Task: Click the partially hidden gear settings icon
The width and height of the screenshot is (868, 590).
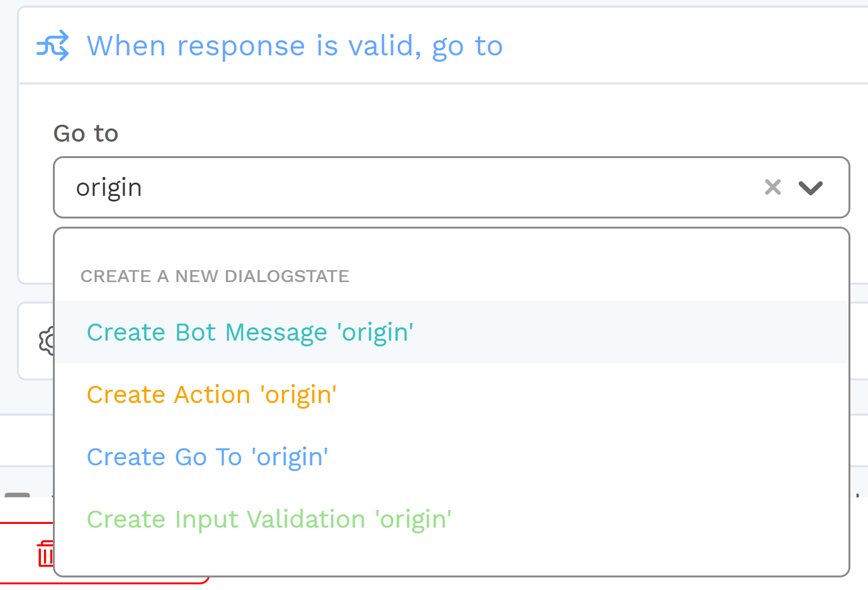Action: pyautogui.click(x=47, y=341)
